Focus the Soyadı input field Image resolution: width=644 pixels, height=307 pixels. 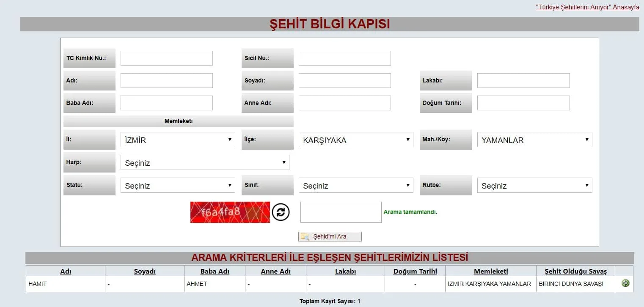[x=345, y=81]
